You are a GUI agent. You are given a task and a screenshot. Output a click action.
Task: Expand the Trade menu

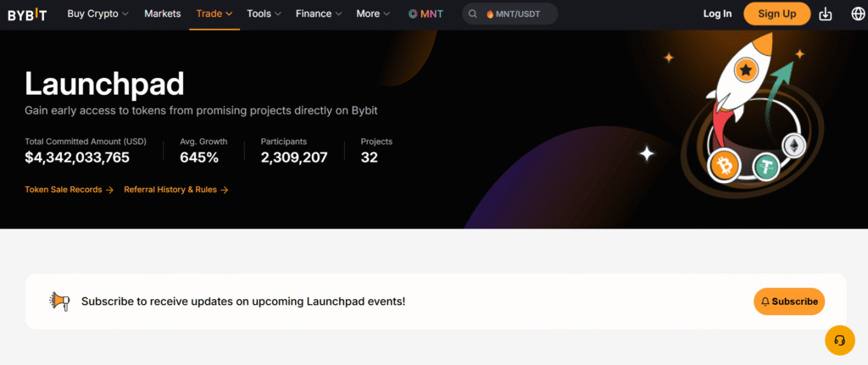(x=214, y=14)
